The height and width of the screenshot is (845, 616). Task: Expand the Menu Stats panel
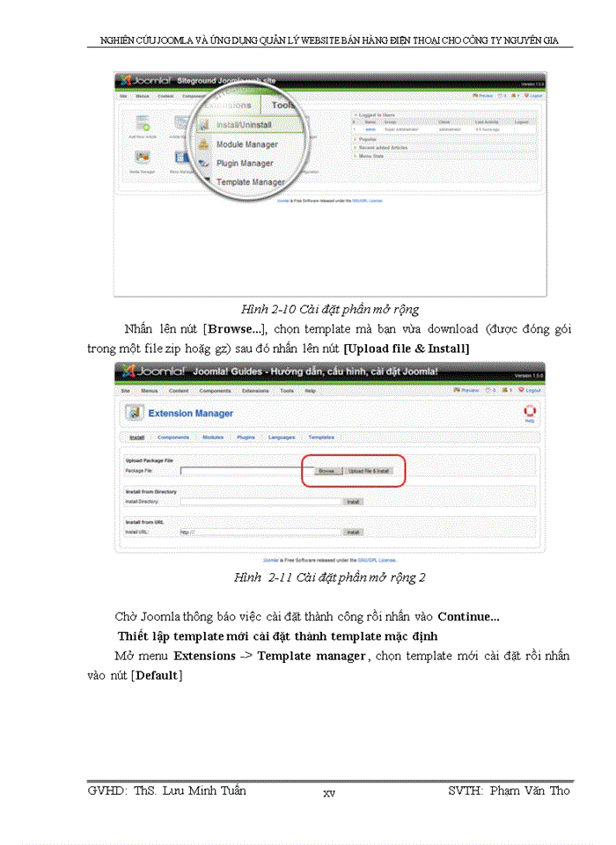point(369,157)
